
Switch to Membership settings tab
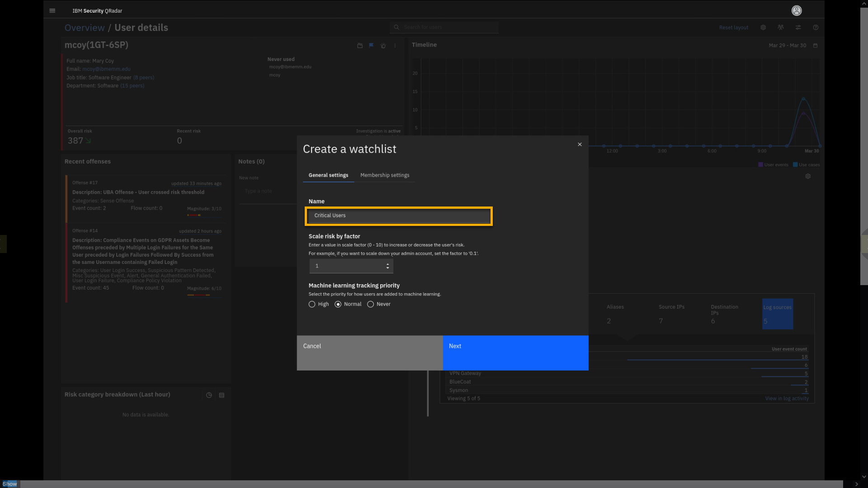(x=385, y=175)
